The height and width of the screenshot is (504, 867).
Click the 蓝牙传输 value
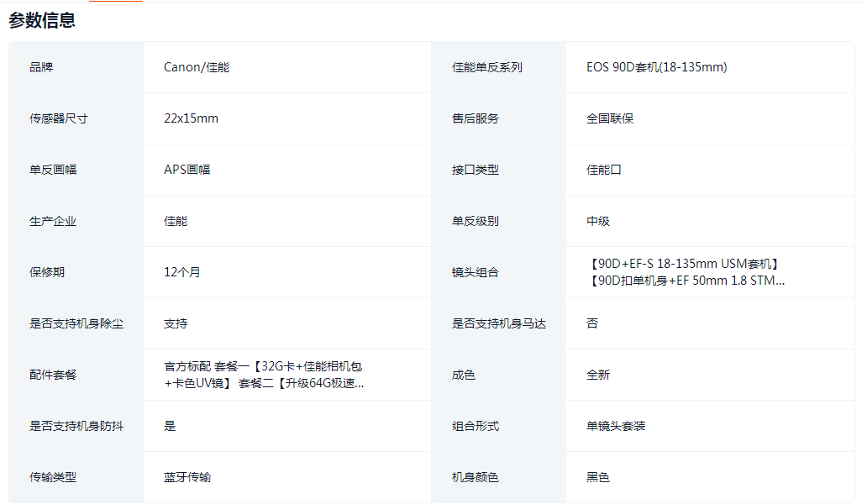tap(187, 477)
